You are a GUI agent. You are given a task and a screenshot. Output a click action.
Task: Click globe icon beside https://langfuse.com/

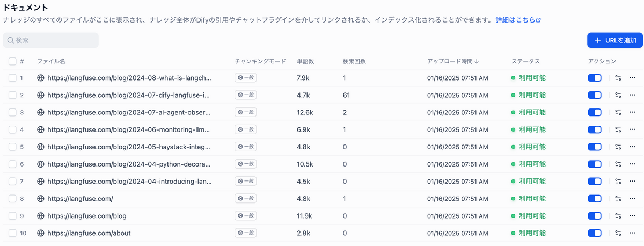pos(40,199)
